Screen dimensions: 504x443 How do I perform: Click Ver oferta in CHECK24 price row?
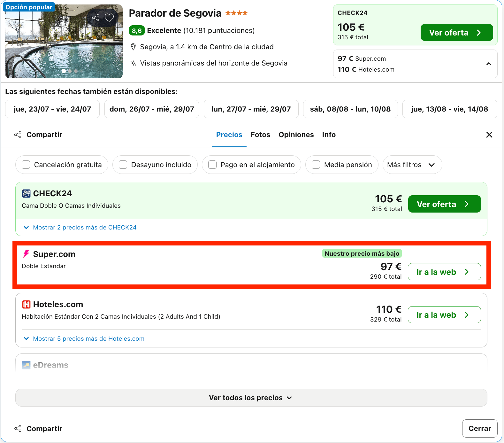point(444,204)
